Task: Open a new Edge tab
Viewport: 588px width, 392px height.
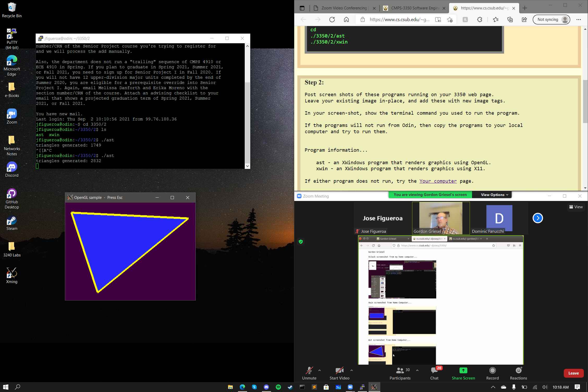Action: 525,8
